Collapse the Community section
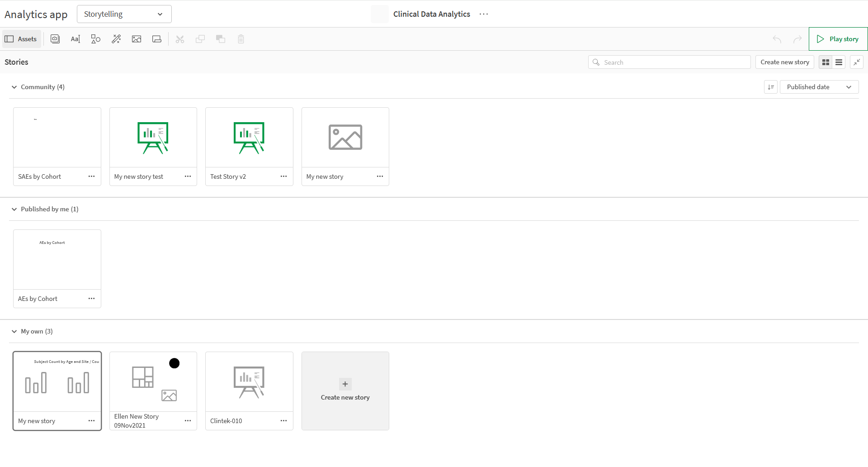Image resolution: width=868 pixels, height=467 pixels. click(14, 87)
